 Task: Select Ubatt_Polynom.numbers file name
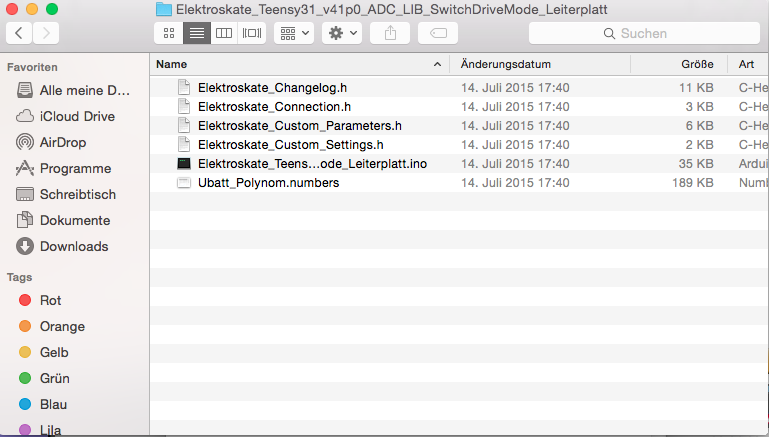268,183
